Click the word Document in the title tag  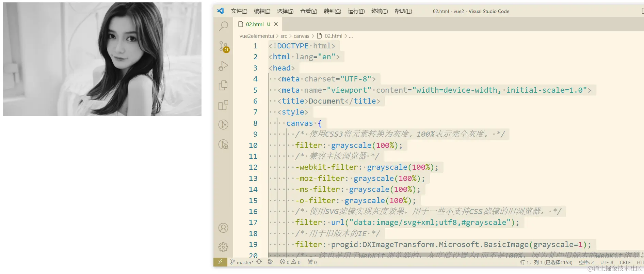pyautogui.click(x=326, y=101)
